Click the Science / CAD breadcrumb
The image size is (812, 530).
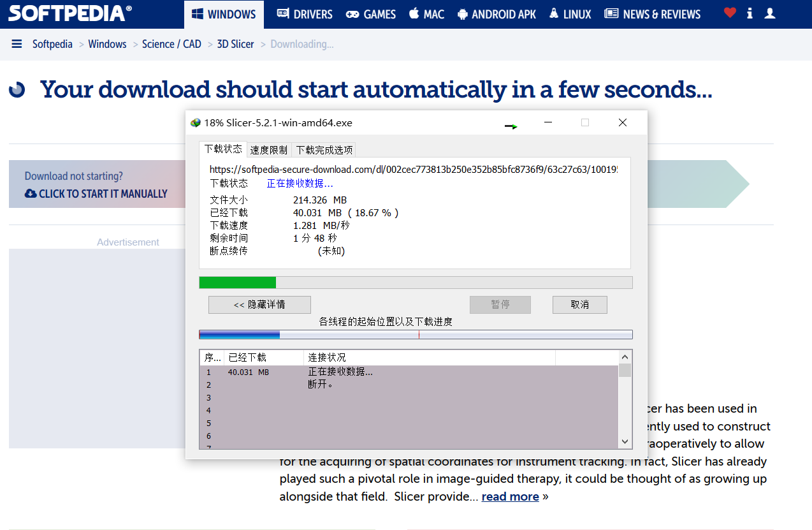(171, 44)
